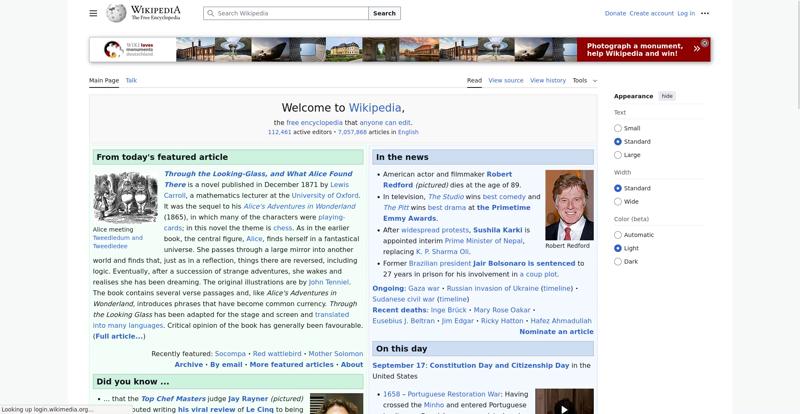This screenshot has height=414, width=800.
Task: Open the Jair Bolsonaro is sentenced link
Action: pos(524,263)
